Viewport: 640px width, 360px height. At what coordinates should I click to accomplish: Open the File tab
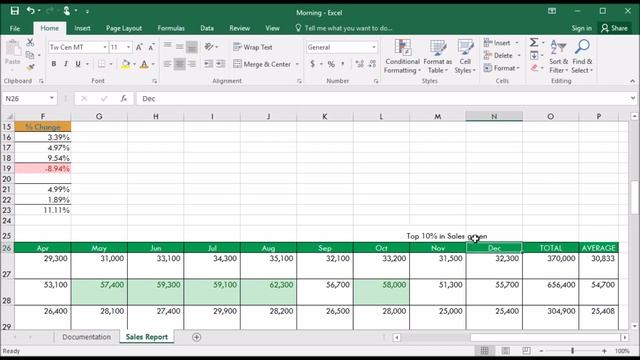15,28
